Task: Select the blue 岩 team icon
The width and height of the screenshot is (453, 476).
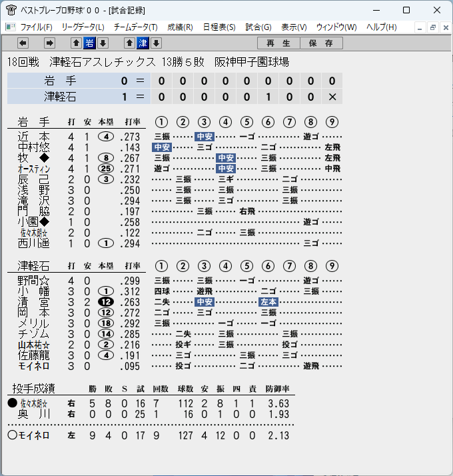Action: 89,43
